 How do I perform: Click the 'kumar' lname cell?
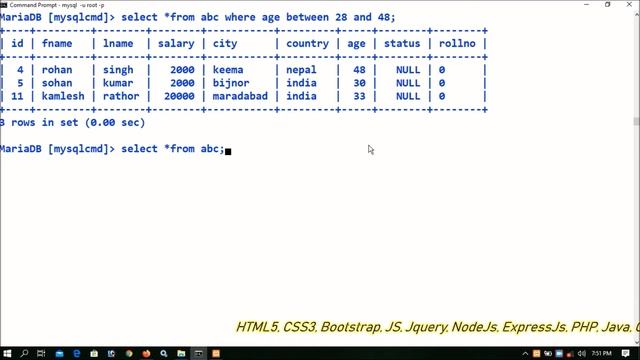click(x=118, y=83)
